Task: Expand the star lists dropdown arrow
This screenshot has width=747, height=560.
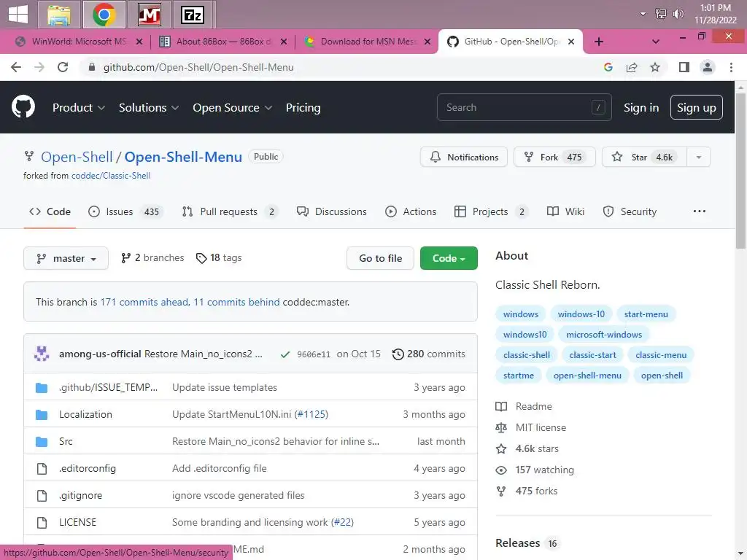Action: click(x=699, y=157)
